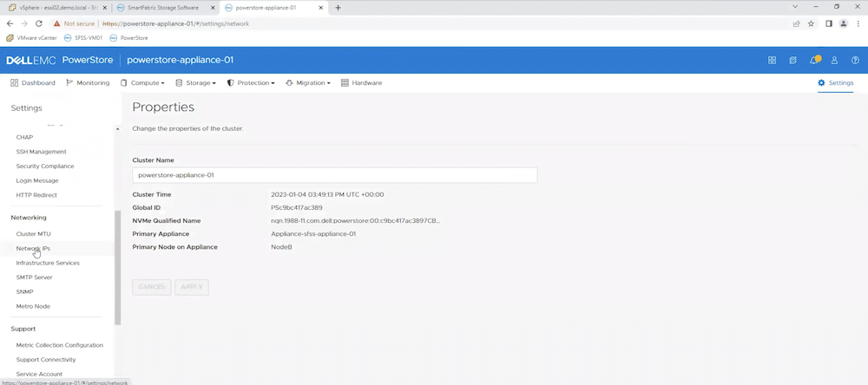The image size is (868, 385).
Task: Expand the Compute dropdown menu
Action: tap(142, 83)
